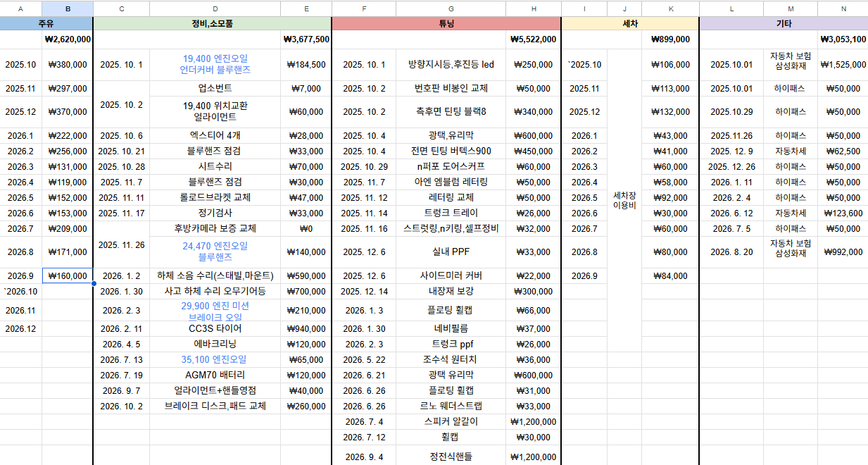Select the 얼라이먼트+핸들영점 cell
Viewport: 868px width, 465px height.
(215, 390)
